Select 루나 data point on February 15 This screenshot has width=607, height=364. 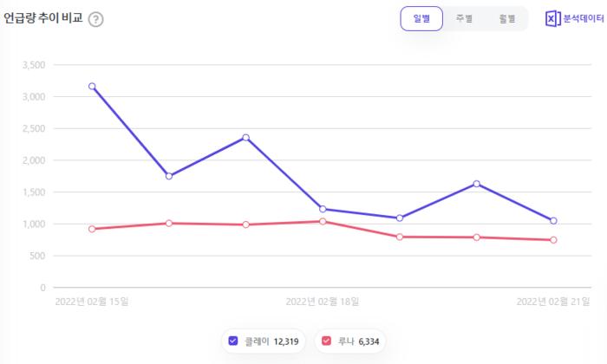pyautogui.click(x=92, y=229)
